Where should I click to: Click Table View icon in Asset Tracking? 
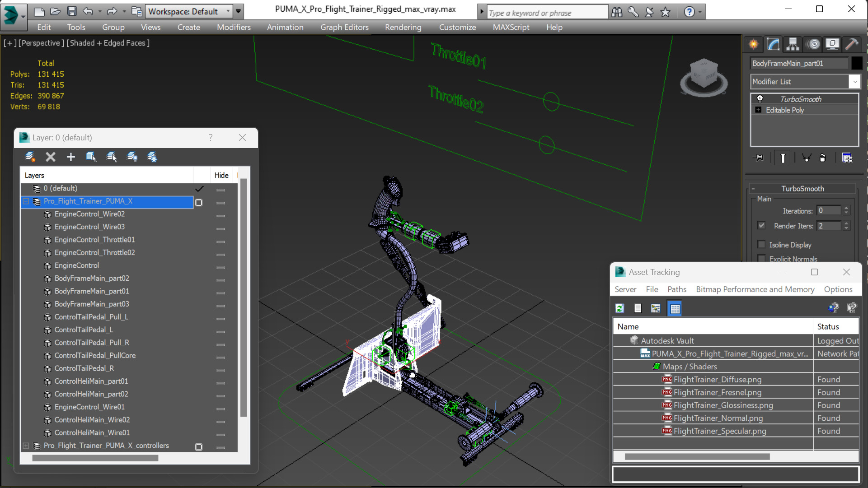pos(675,308)
